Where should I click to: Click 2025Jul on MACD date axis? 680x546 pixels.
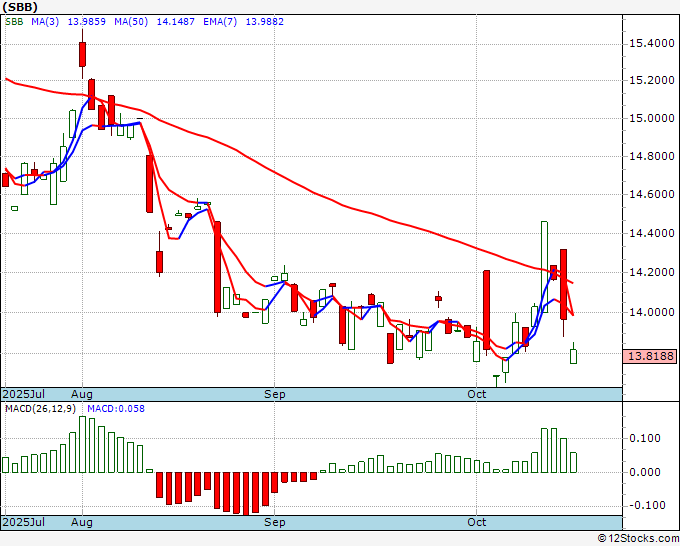click(23, 522)
